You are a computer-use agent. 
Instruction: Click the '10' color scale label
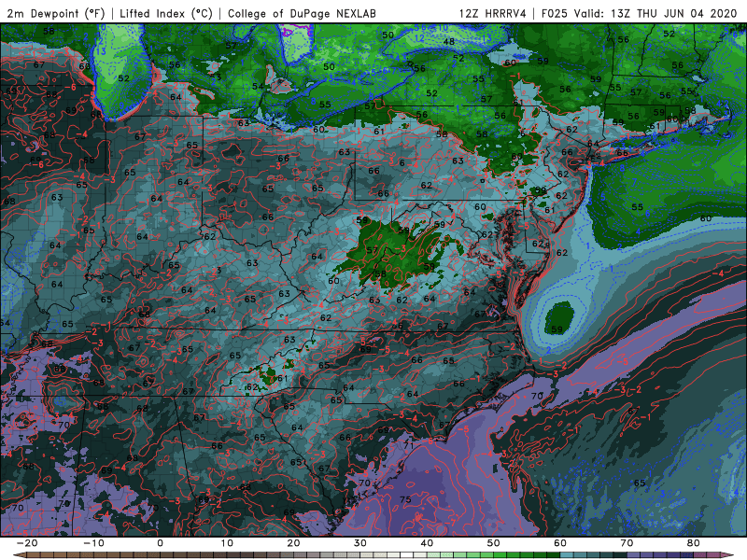[227, 543]
